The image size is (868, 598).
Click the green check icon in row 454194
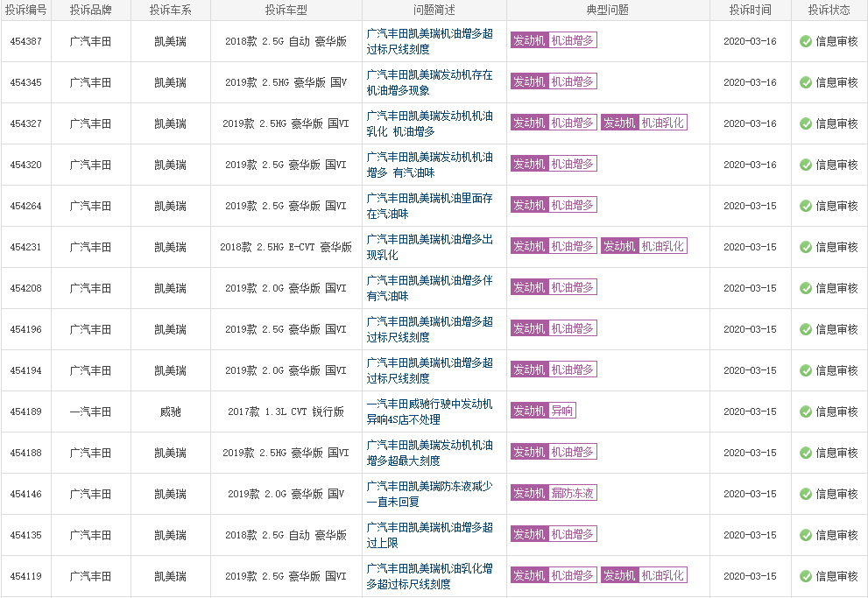[806, 370]
